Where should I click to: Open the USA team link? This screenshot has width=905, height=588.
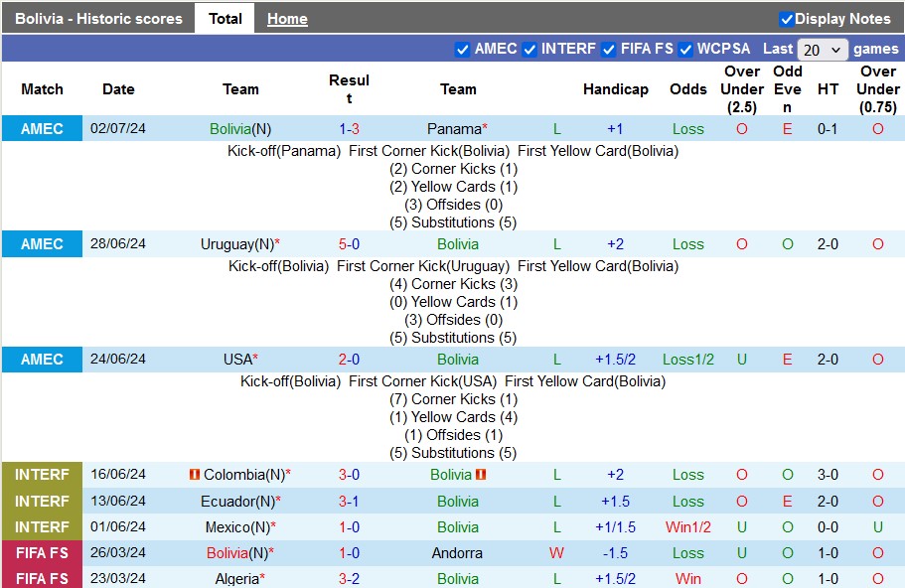click(x=238, y=360)
